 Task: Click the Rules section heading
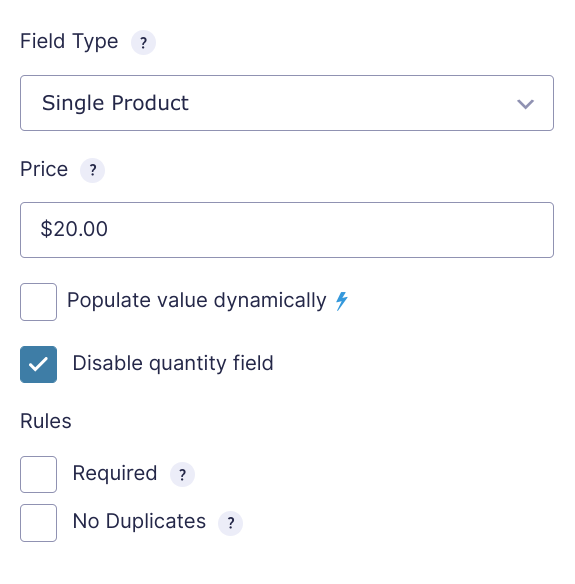click(46, 421)
